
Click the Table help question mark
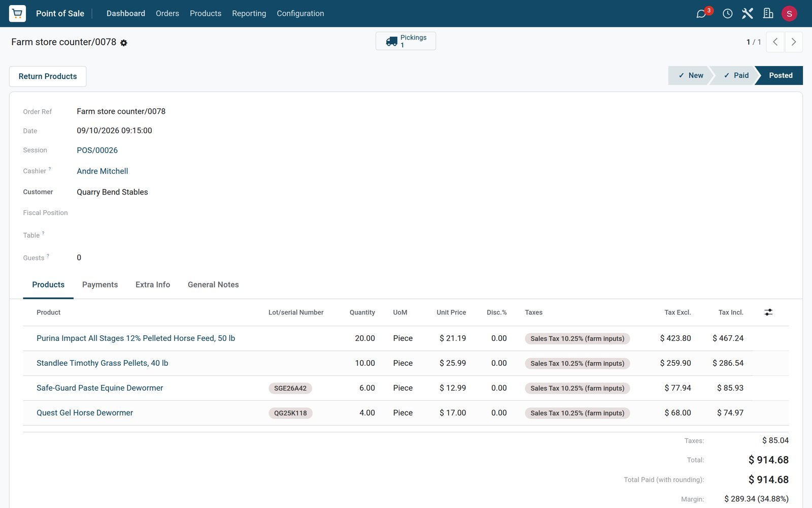[x=43, y=233]
